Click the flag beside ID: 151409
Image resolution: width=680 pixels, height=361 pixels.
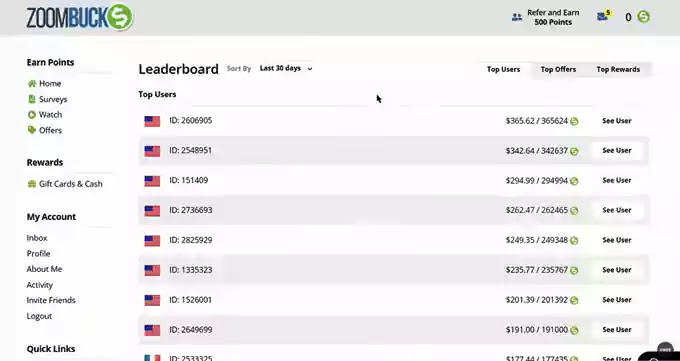pyautogui.click(x=152, y=181)
